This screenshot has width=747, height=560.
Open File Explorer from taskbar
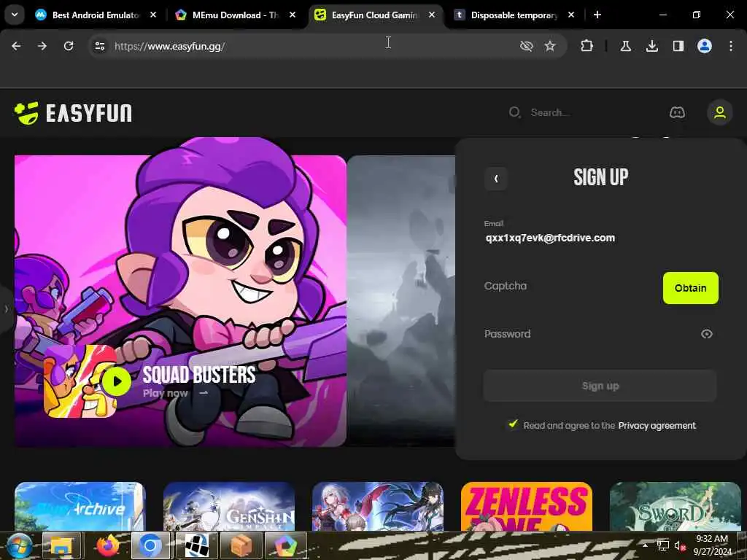(x=61, y=545)
